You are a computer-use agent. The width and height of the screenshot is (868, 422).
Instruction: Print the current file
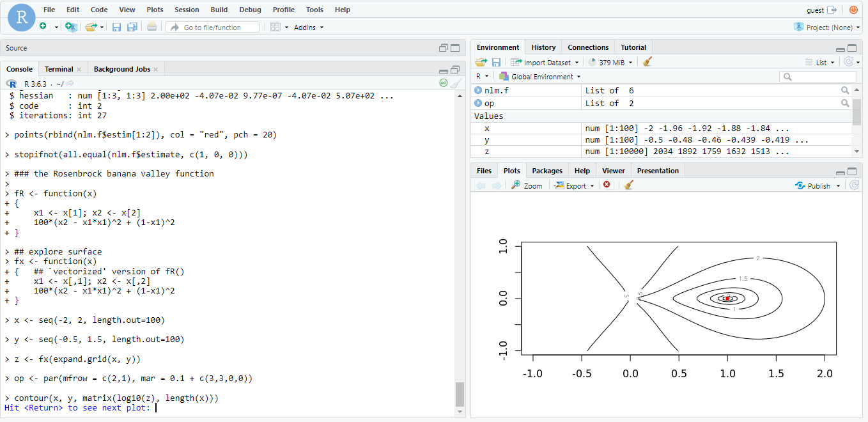[152, 26]
